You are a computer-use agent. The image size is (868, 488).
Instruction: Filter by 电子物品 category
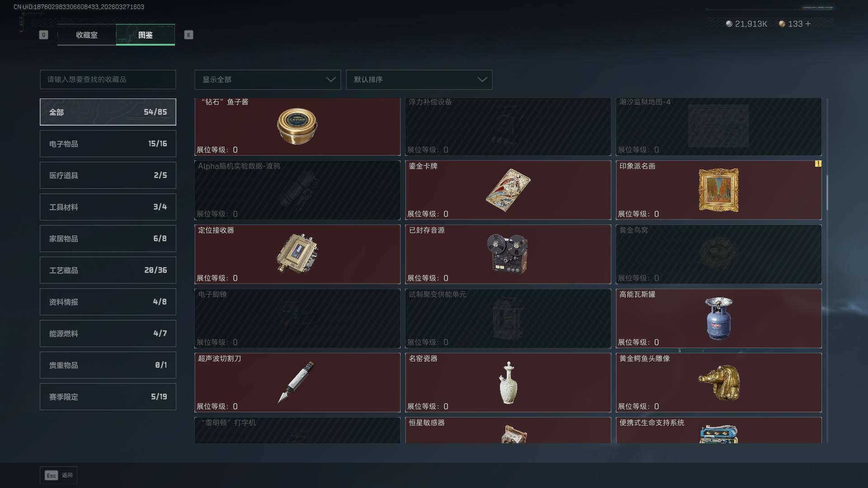(x=108, y=144)
